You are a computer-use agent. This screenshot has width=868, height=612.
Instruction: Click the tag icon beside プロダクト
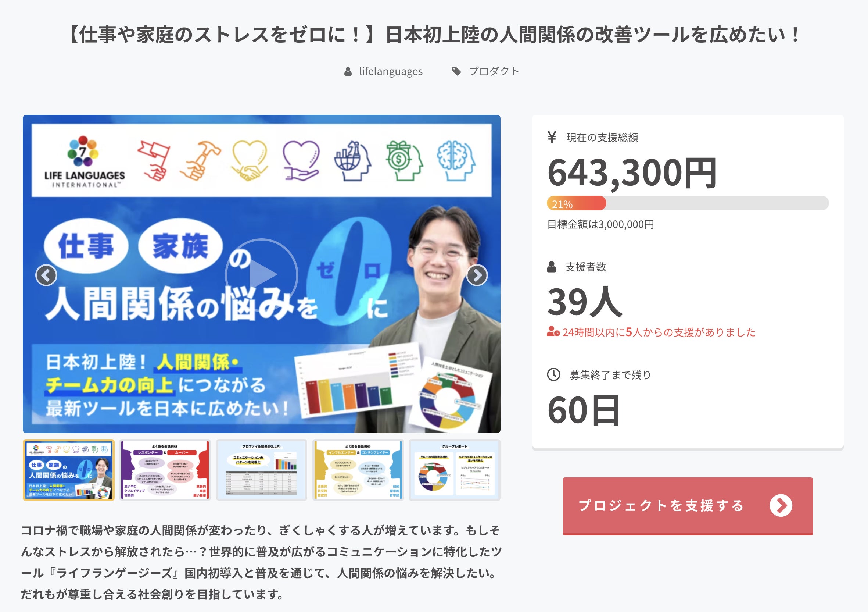point(457,71)
